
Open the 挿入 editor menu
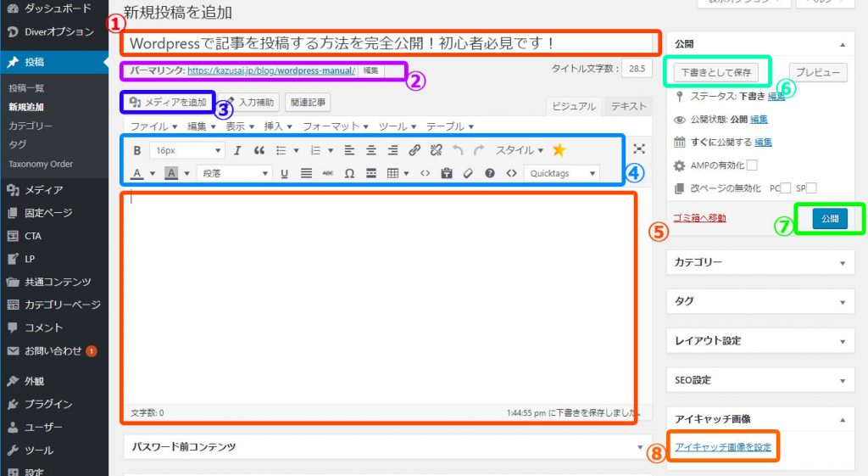tap(277, 126)
